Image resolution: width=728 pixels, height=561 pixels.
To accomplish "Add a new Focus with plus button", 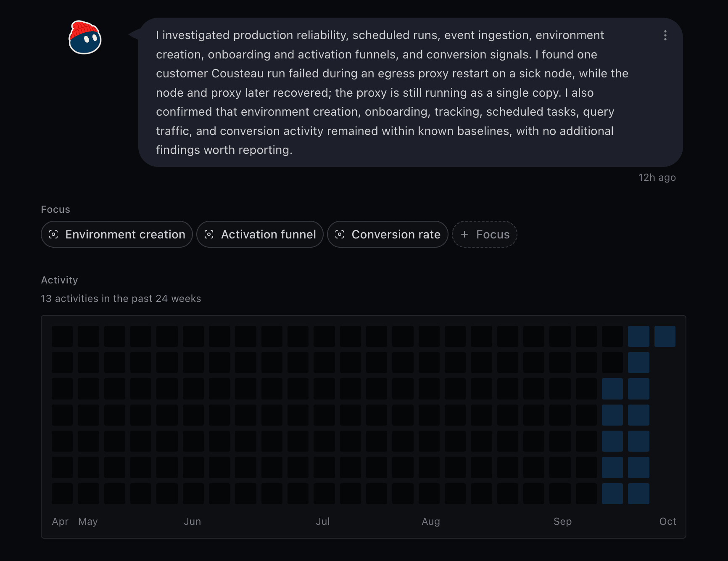I will pos(485,234).
